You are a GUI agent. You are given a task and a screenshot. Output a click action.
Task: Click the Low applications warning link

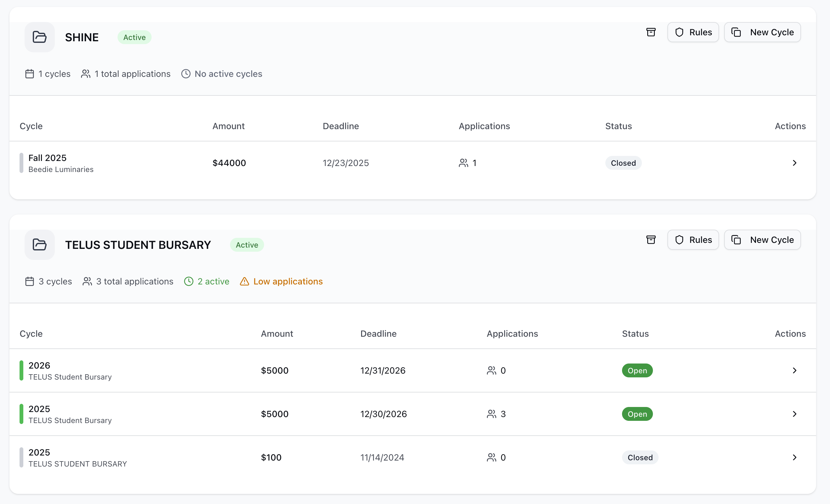click(x=288, y=282)
